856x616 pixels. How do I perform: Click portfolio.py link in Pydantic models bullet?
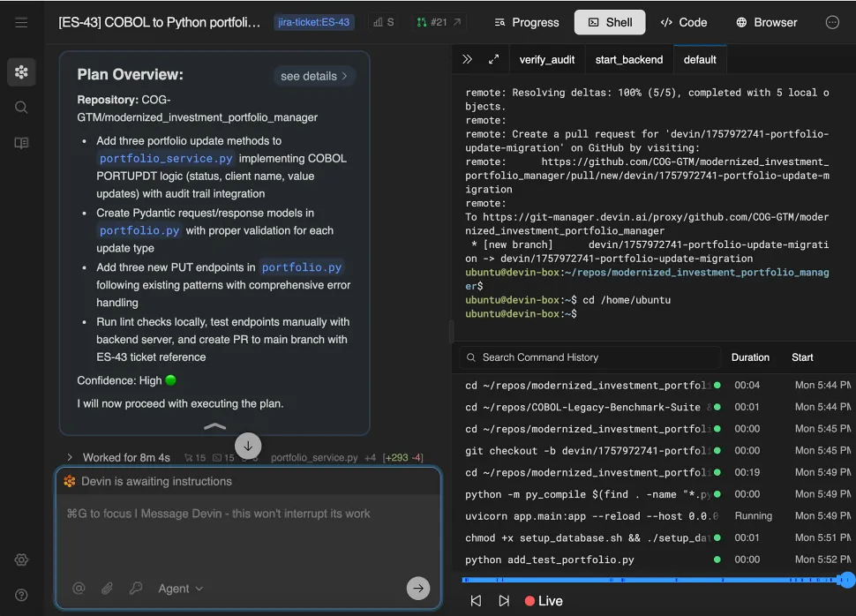(x=139, y=230)
